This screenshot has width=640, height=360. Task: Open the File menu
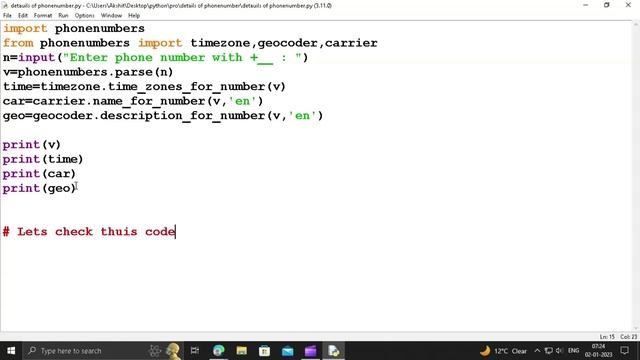point(7,16)
